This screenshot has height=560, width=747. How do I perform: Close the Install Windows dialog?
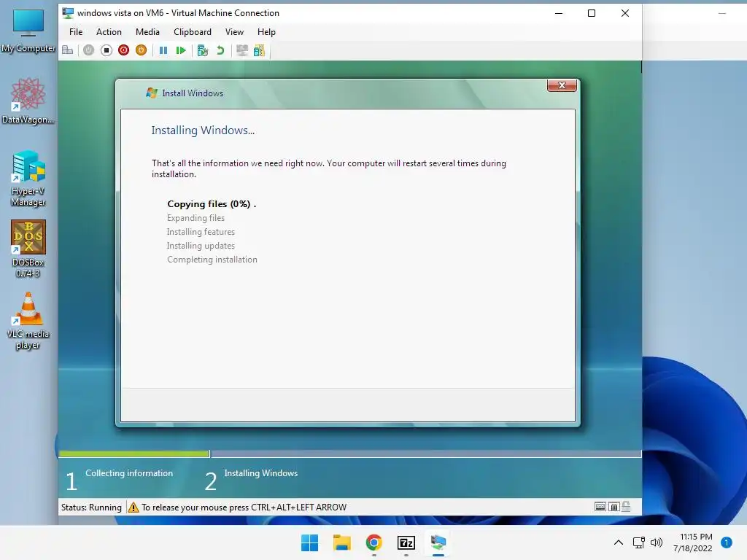click(x=562, y=85)
